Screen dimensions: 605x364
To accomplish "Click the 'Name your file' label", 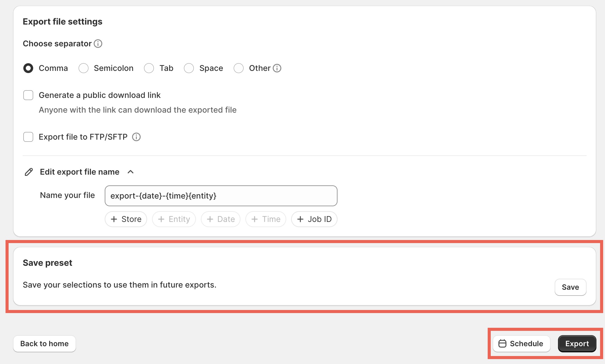I will tap(67, 195).
